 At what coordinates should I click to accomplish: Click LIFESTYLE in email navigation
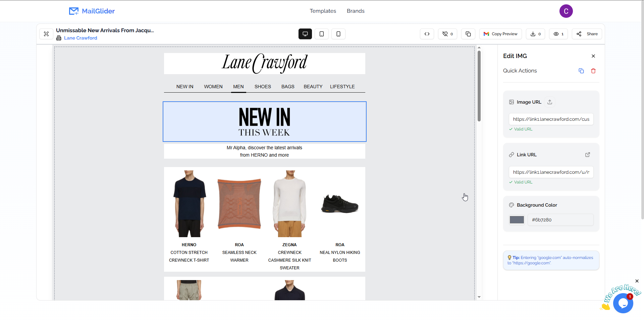(x=342, y=87)
